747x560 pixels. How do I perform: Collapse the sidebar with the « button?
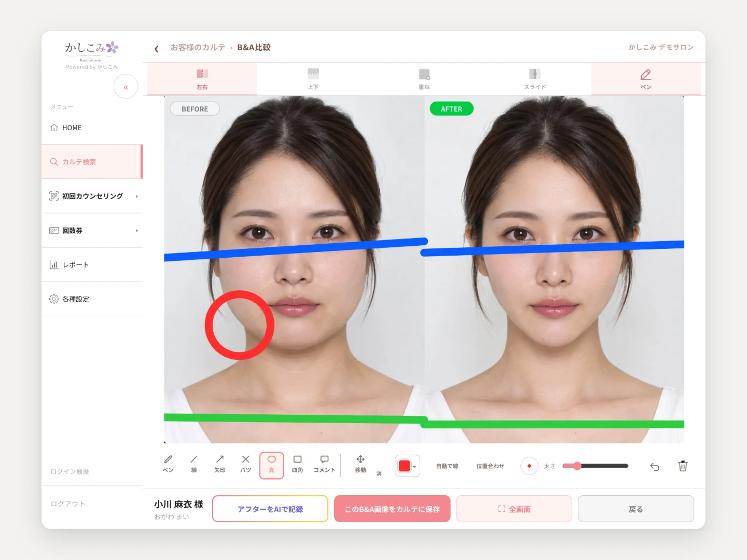coord(126,87)
